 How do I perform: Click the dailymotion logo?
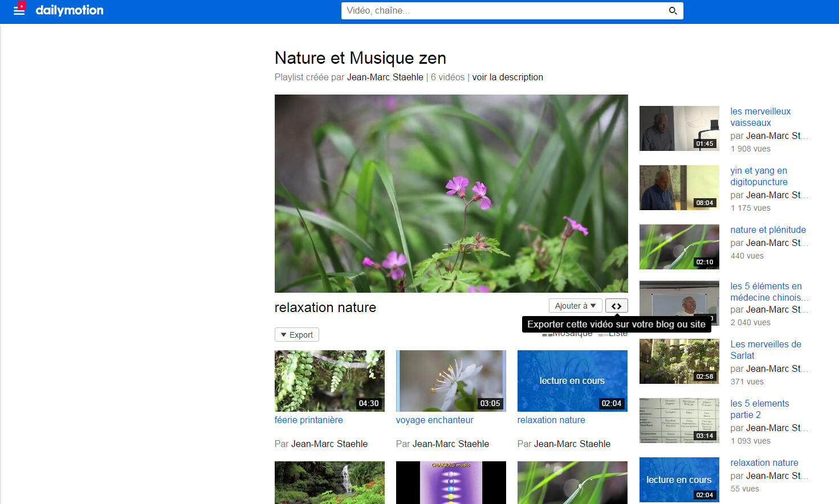pyautogui.click(x=70, y=10)
